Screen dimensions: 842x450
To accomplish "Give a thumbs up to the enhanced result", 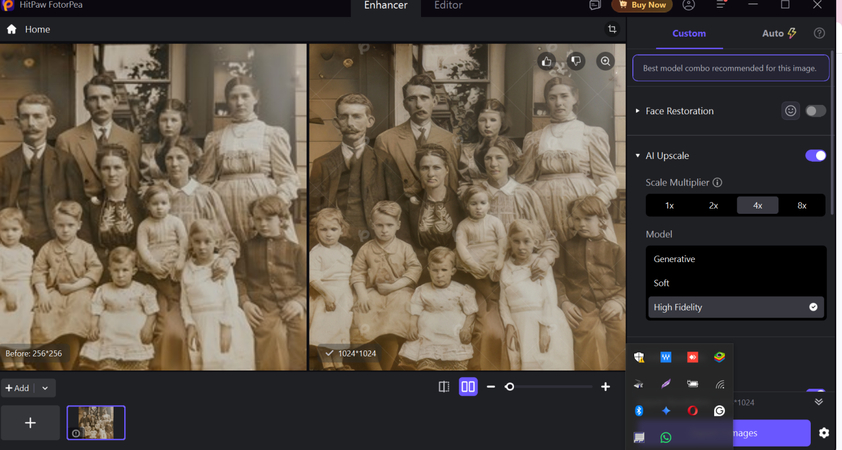I will click(x=547, y=61).
